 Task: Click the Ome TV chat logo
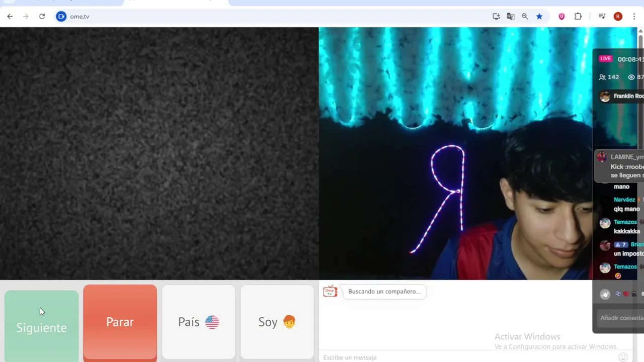pos(330,291)
